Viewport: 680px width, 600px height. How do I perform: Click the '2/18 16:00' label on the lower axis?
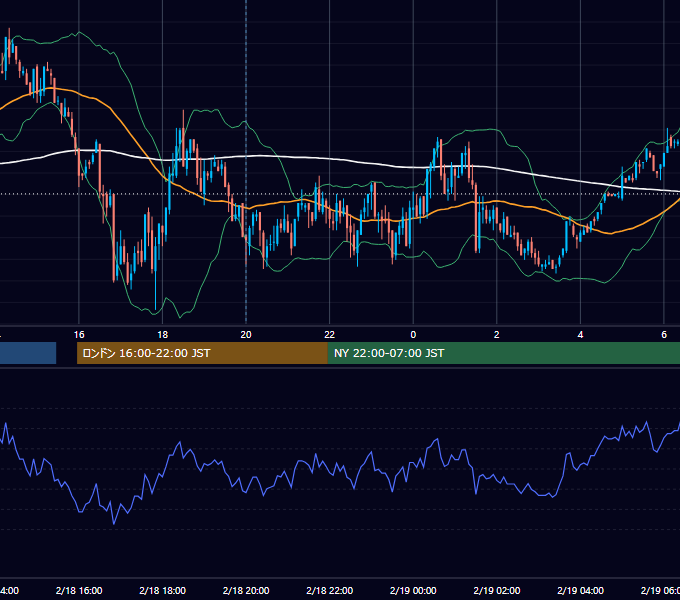(x=79, y=590)
